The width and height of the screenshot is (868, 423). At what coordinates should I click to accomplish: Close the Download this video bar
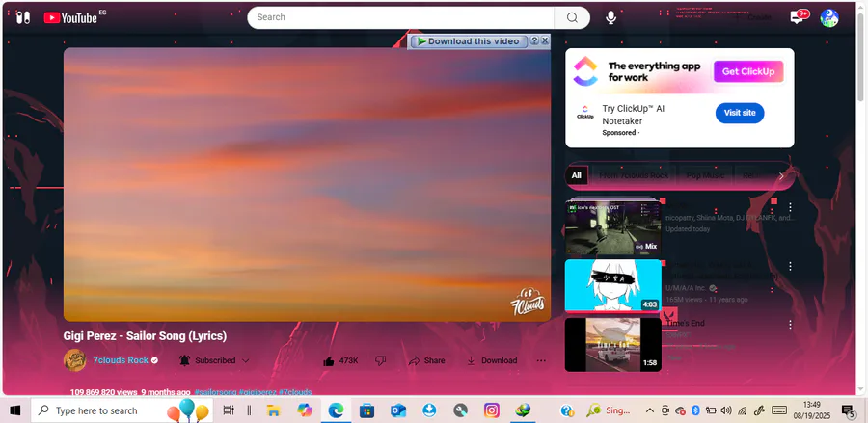545,40
